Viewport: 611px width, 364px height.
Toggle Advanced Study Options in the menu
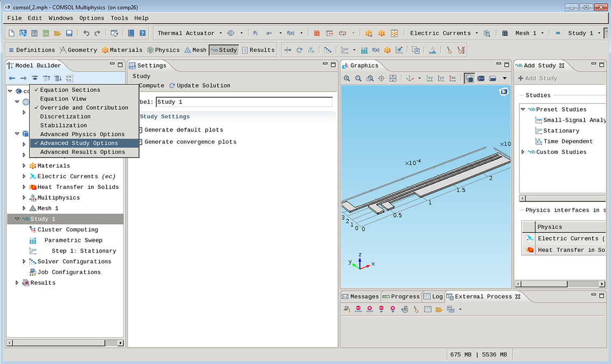[79, 143]
